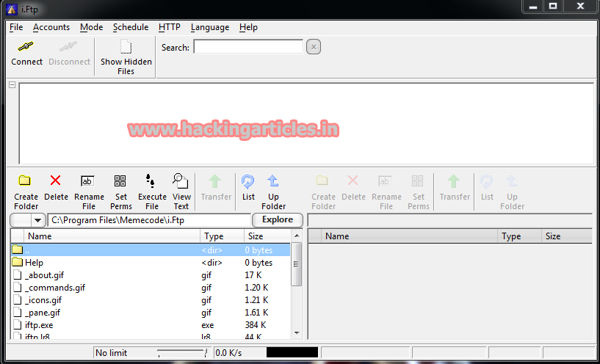This screenshot has width=600, height=364.
Task: Click local list scroll down arrow
Action: [x=297, y=333]
